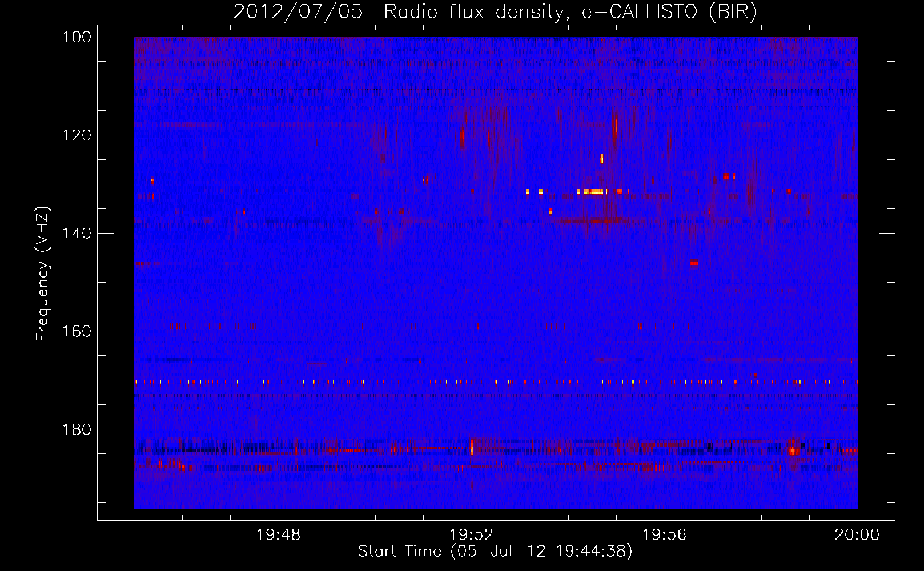Click the 120 frequency tick label
Viewport: 924px width, 571px height.
[x=77, y=135]
